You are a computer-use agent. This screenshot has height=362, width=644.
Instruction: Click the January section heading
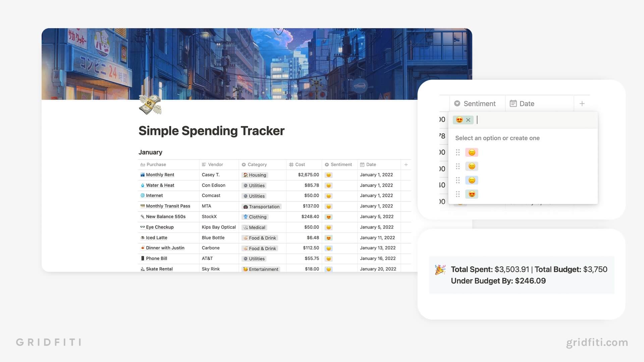click(150, 152)
